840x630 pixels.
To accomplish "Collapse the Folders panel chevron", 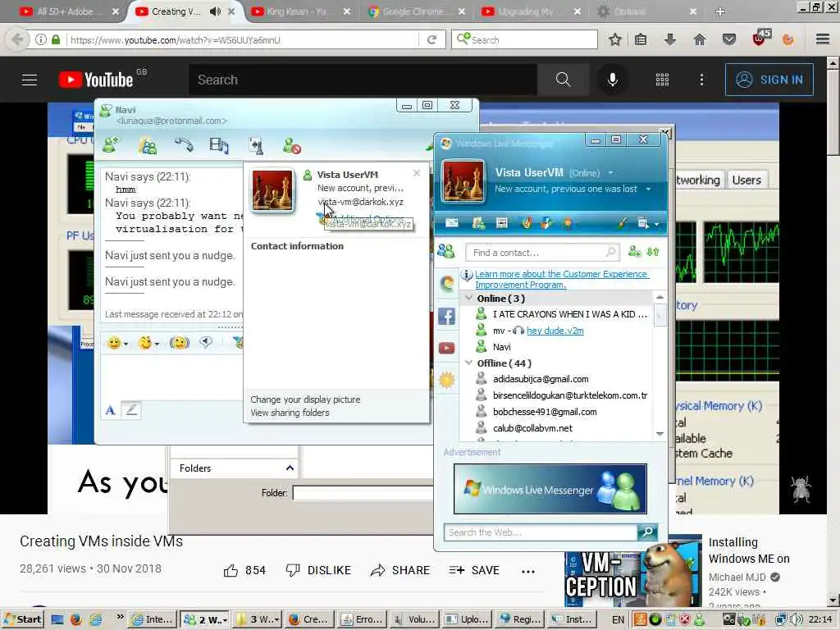I will [x=290, y=468].
